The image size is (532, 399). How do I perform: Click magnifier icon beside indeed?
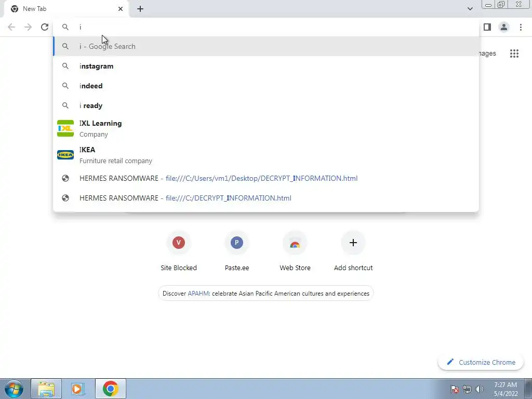coord(65,86)
